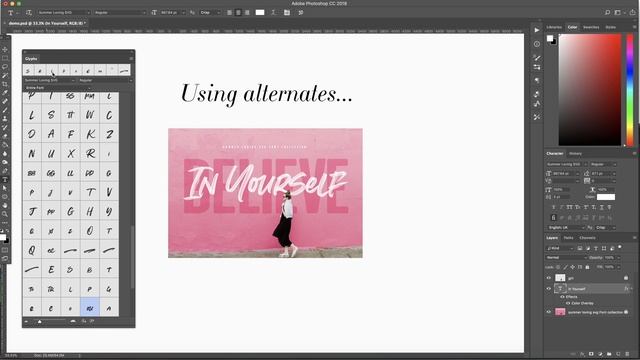Click text color swatch in options bar
Viewport: 640px width, 360px height.
pos(260,13)
